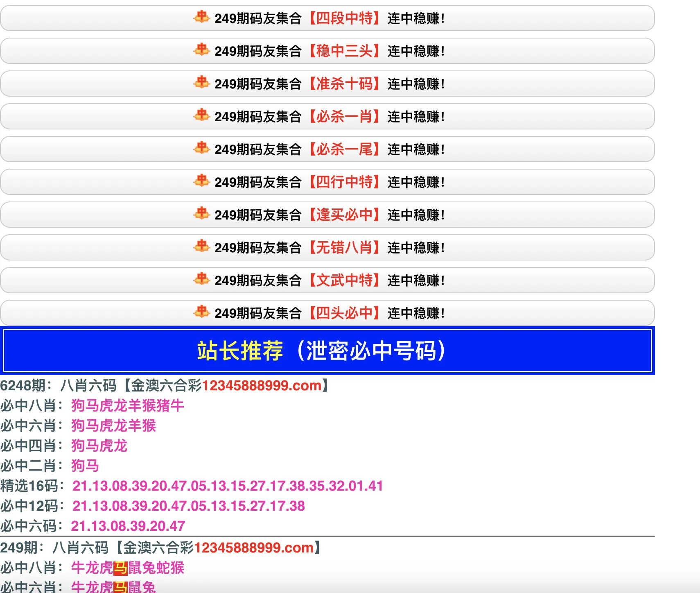
Task: Click the 249期 八肖六码 heading text
Action: 160,548
